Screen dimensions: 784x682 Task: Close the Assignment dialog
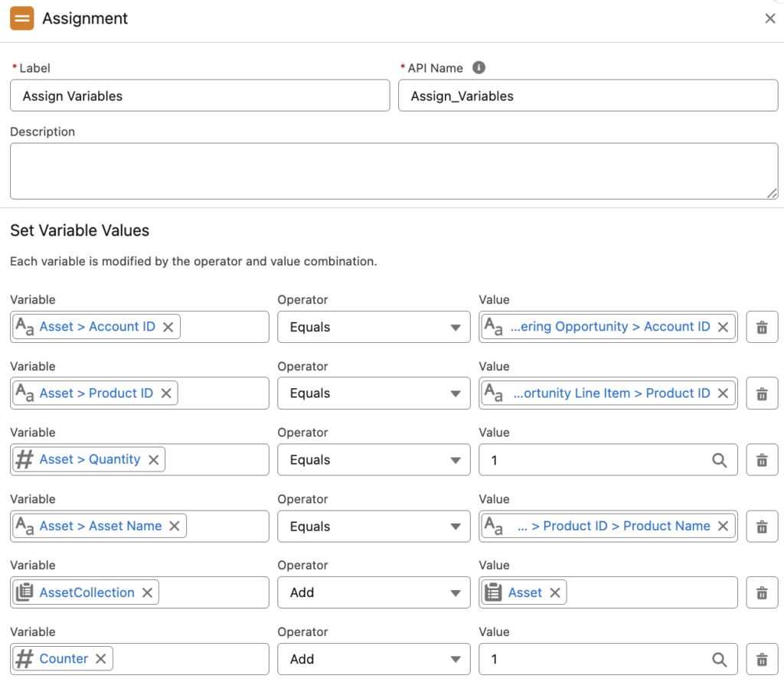[x=770, y=19]
